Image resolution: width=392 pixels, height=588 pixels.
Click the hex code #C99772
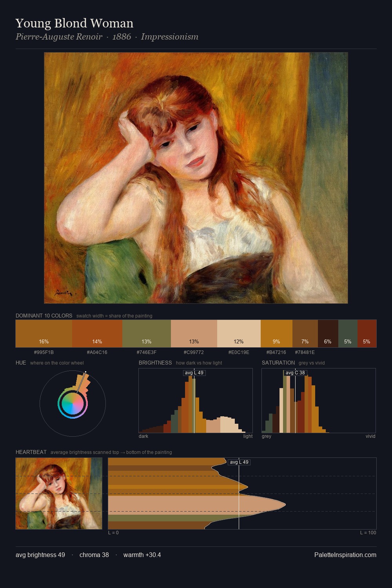194,352
